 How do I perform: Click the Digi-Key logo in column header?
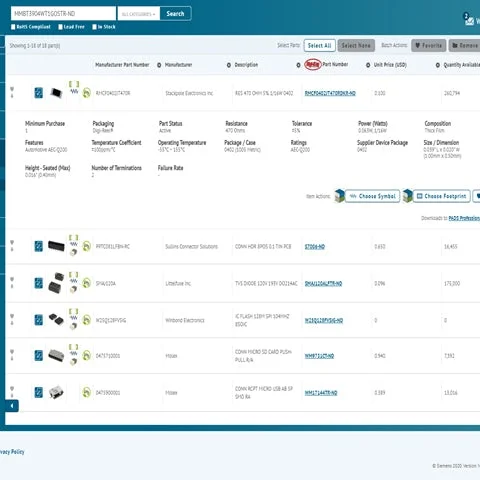pyautogui.click(x=313, y=64)
